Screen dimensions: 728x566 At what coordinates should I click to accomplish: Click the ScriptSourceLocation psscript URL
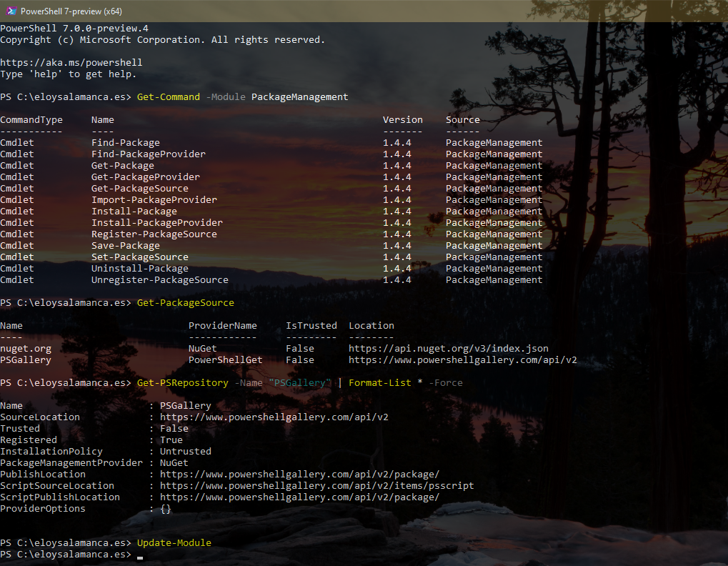[x=316, y=486]
